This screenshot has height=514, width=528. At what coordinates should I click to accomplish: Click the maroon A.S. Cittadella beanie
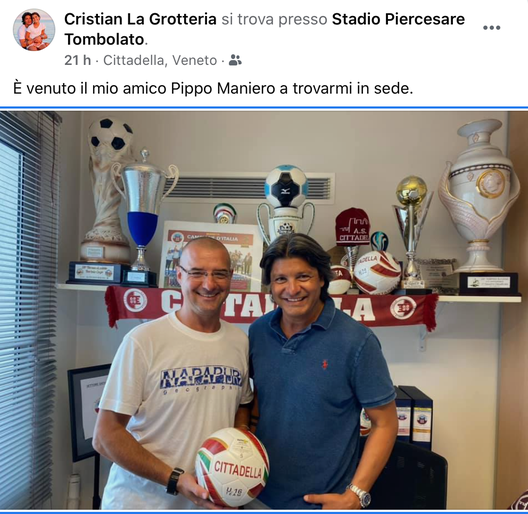352,227
